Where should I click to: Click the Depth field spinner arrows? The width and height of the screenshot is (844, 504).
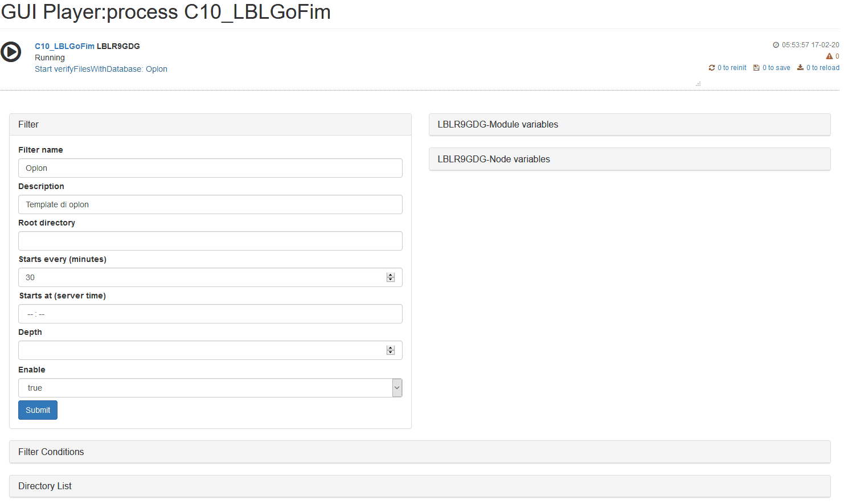(391, 350)
